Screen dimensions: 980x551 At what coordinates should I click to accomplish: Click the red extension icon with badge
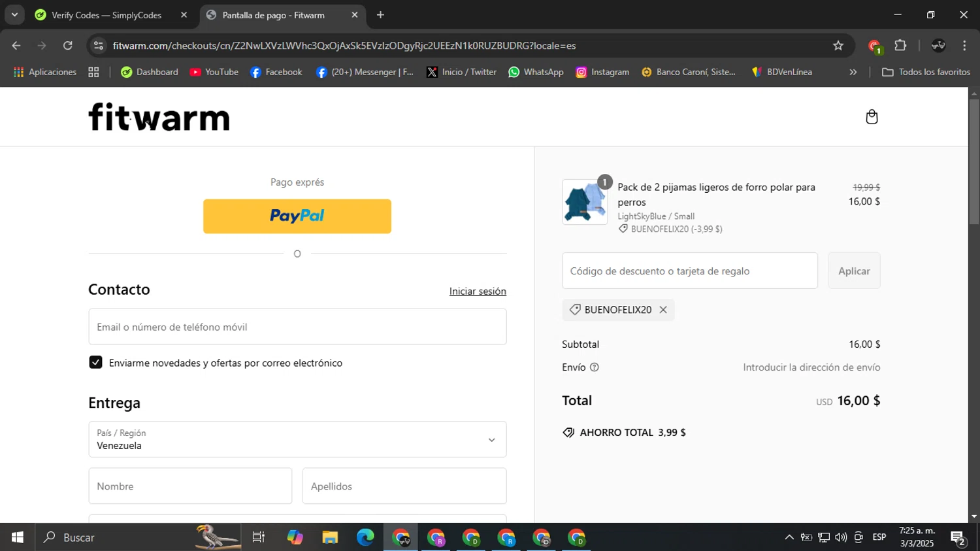coord(875,46)
